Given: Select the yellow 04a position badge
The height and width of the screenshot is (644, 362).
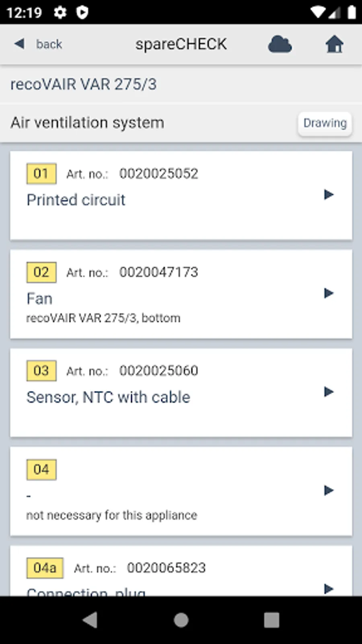Looking at the screenshot, I should [x=45, y=568].
